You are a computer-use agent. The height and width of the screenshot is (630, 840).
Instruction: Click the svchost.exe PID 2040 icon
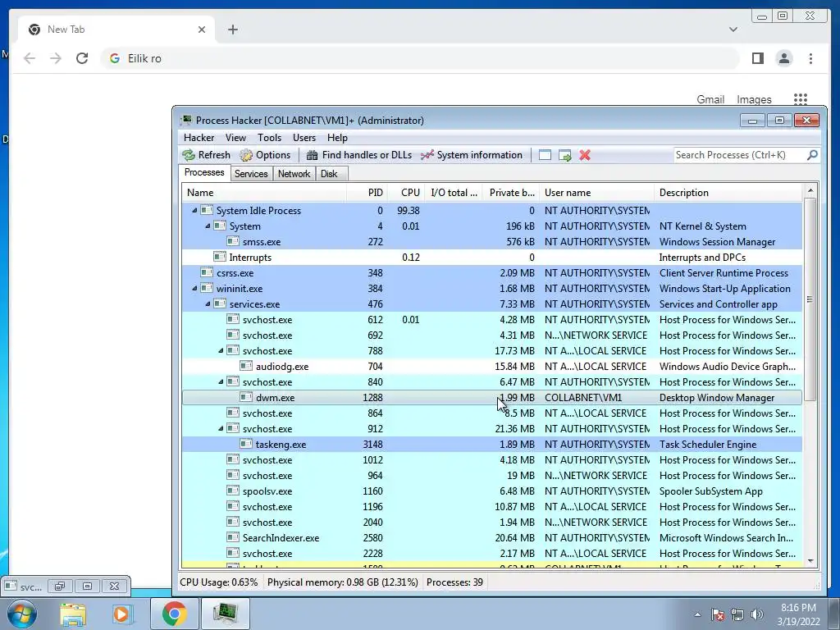point(232,522)
